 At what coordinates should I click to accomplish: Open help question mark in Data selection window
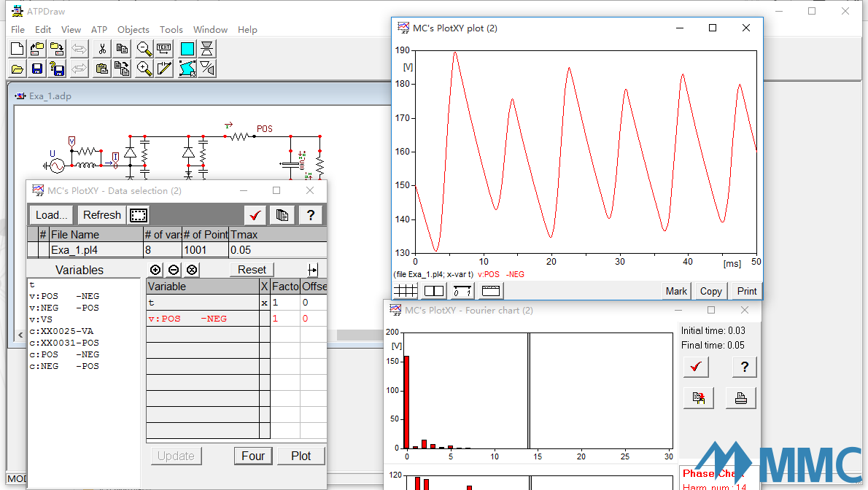pos(311,215)
